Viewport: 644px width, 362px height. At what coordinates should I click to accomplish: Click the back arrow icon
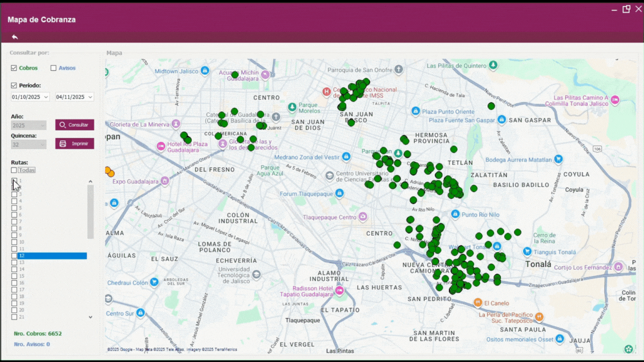click(15, 37)
